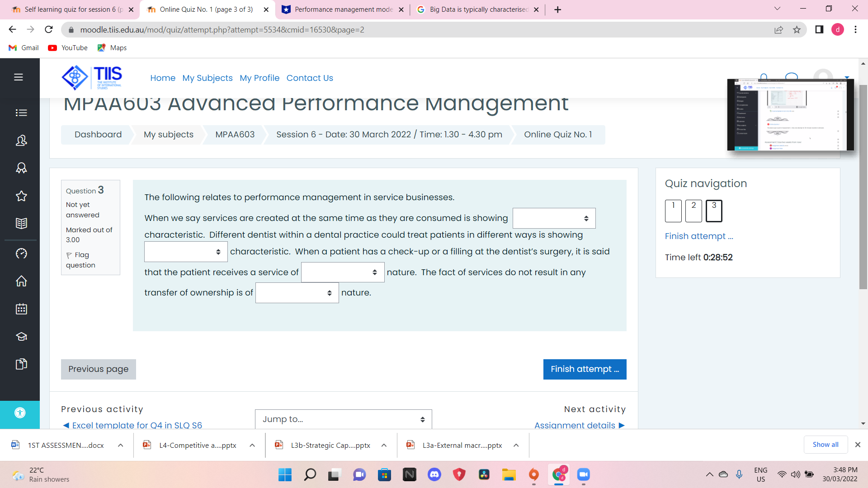Open My Subjects menu item
Image resolution: width=868 pixels, height=488 pixels.
pyautogui.click(x=208, y=78)
